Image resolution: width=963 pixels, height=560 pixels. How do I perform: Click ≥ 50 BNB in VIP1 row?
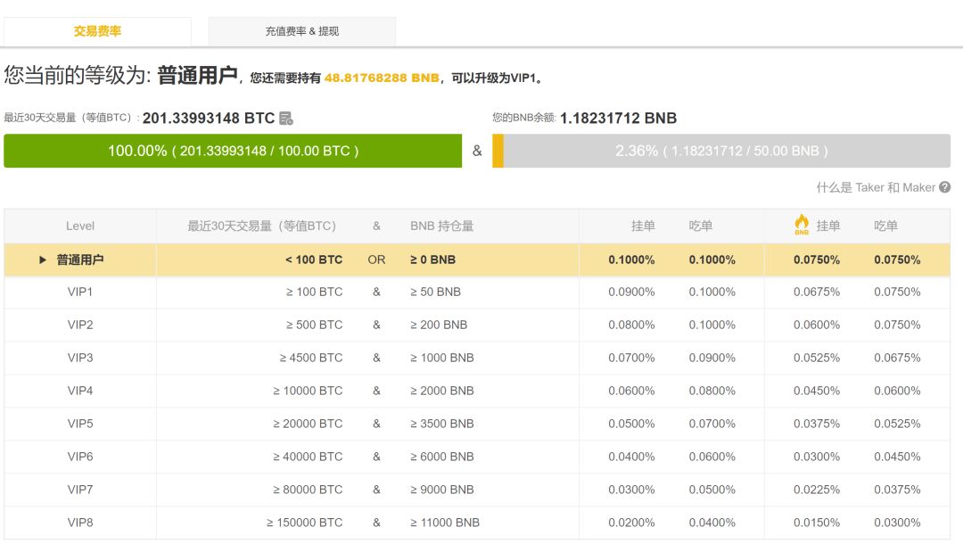[x=435, y=292]
